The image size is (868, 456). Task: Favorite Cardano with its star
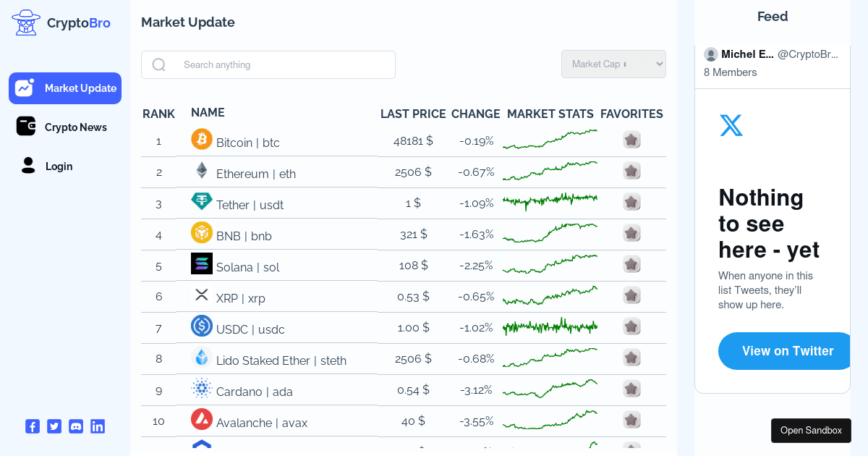(x=631, y=389)
